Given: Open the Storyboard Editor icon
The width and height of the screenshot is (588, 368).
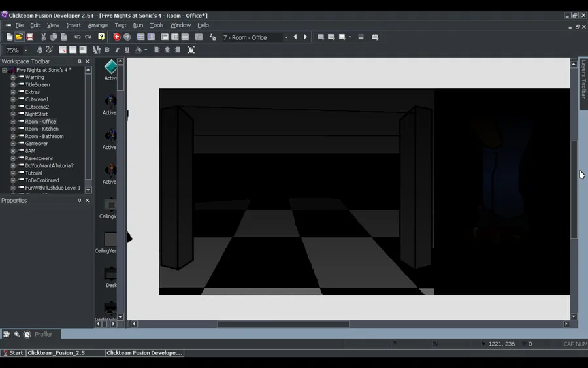Looking at the screenshot, I should 140,37.
